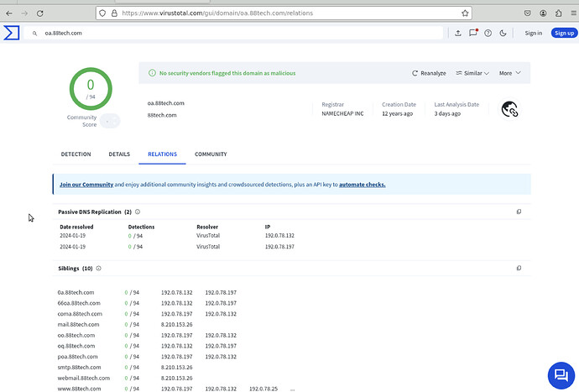Click the Passive DNS Replication info icon
The width and height of the screenshot is (579, 392).
pos(138,212)
